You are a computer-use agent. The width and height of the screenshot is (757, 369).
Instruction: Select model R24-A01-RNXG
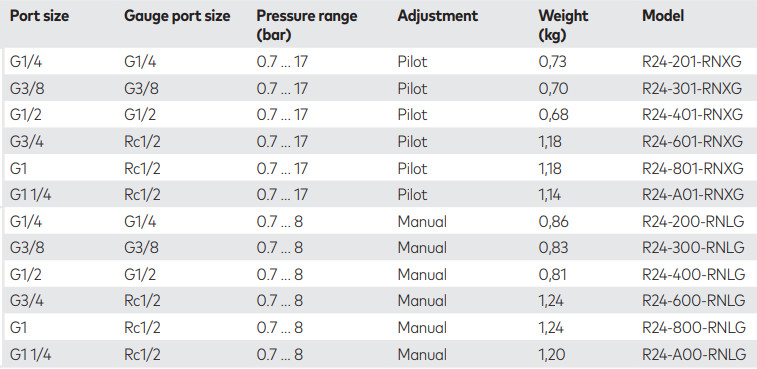pos(693,195)
